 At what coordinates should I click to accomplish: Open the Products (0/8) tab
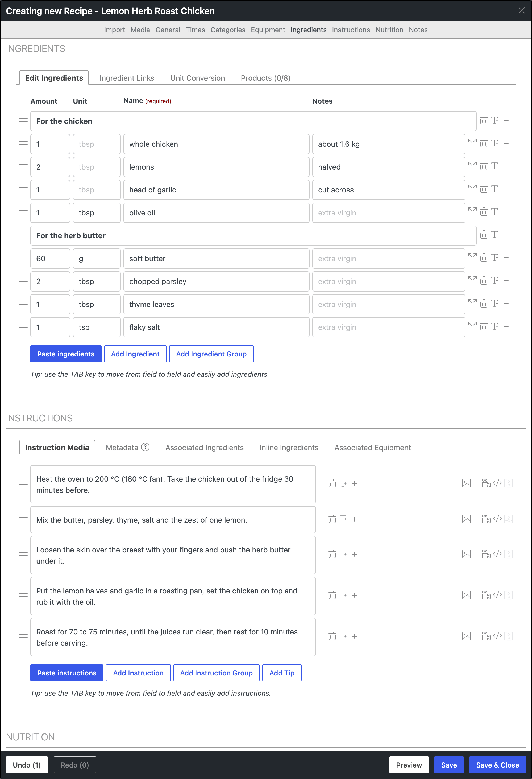pos(265,78)
